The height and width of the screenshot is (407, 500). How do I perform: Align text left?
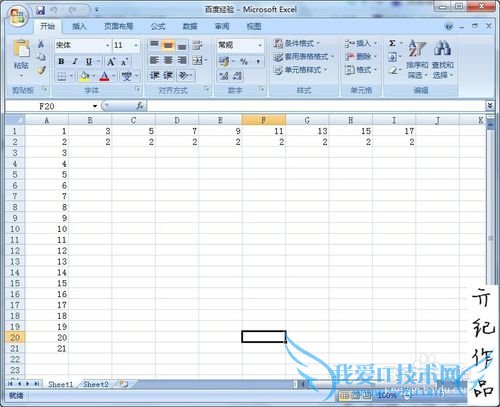[x=154, y=60]
